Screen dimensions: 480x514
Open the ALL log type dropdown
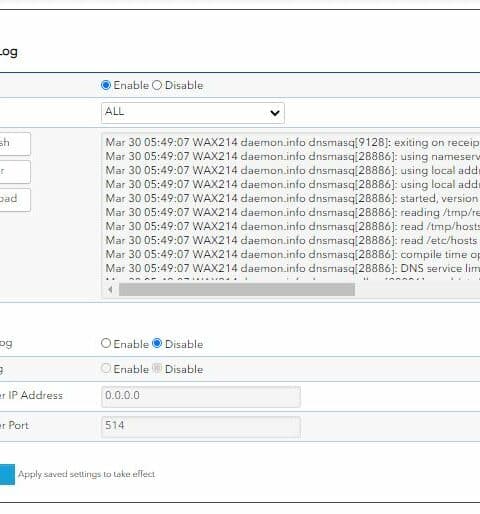coord(193,113)
